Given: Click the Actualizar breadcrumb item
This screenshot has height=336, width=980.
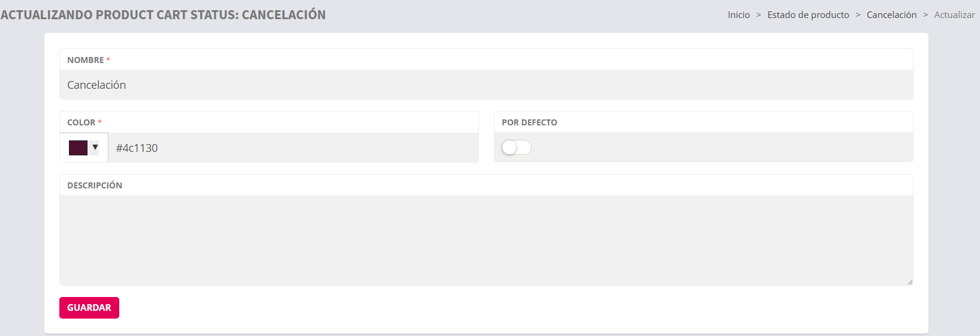Looking at the screenshot, I should [x=954, y=15].
